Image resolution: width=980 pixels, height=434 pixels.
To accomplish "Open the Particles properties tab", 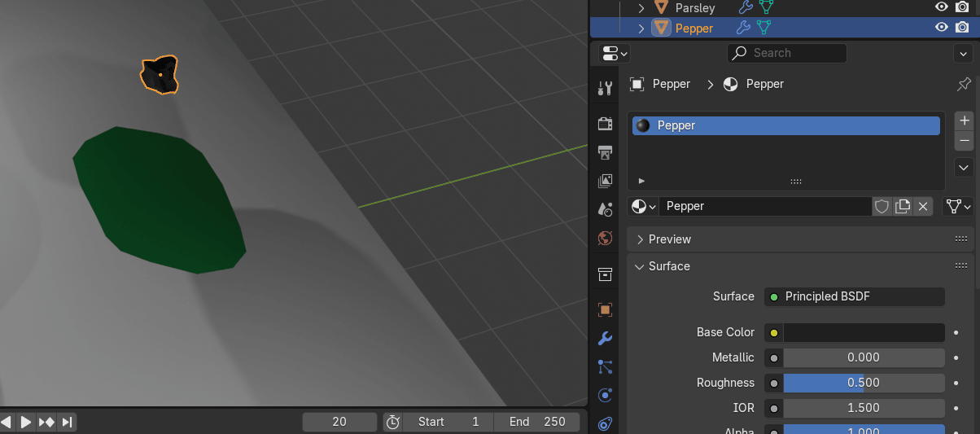I will 605,367.
